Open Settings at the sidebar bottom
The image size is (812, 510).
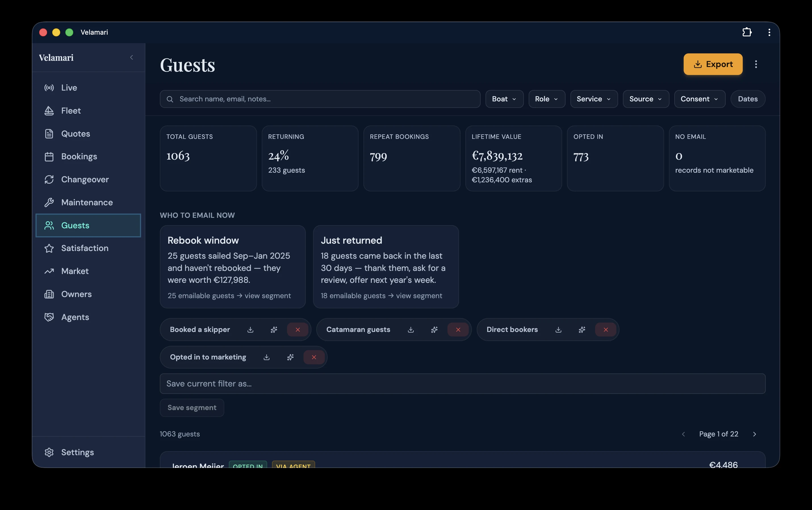[88, 452]
